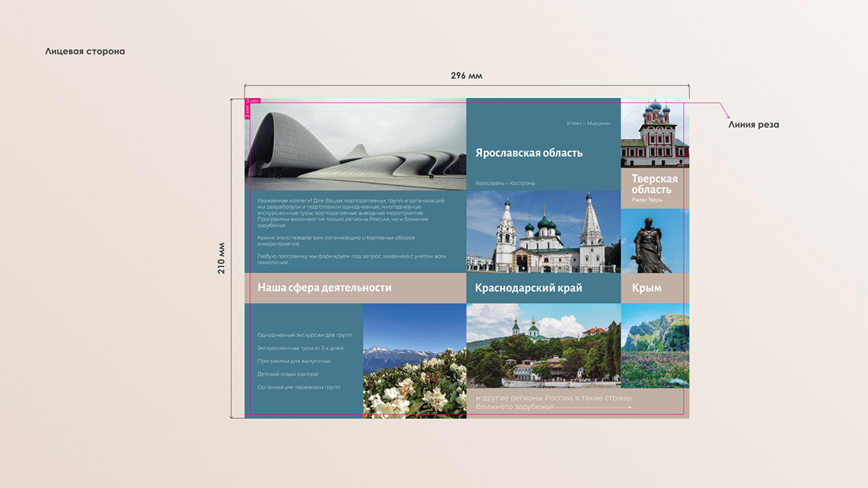
Task: Select the Организация перевозки групп list item
Action: coord(298,387)
